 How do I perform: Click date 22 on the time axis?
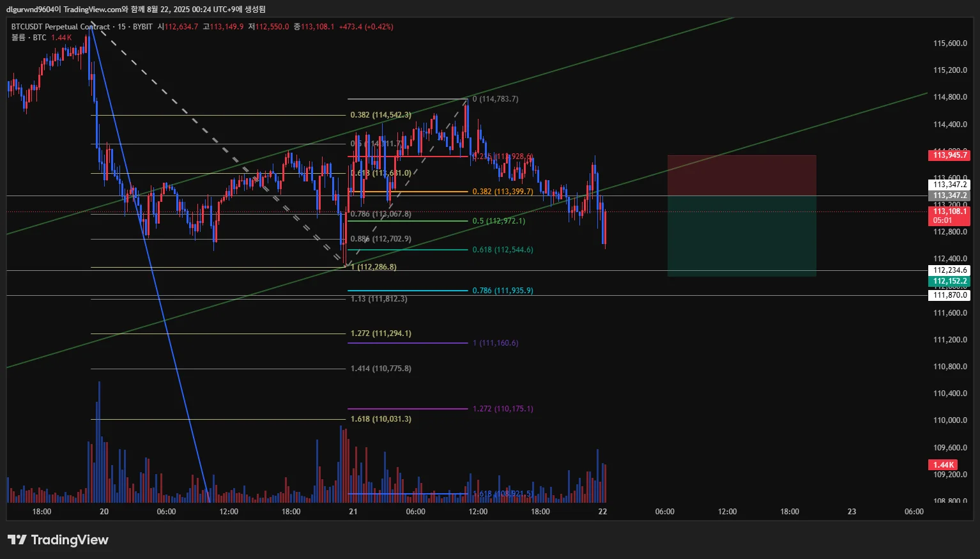point(602,512)
